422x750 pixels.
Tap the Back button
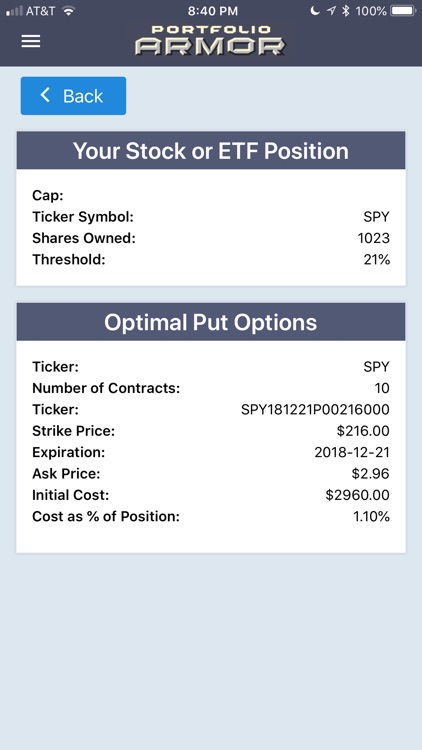click(73, 96)
